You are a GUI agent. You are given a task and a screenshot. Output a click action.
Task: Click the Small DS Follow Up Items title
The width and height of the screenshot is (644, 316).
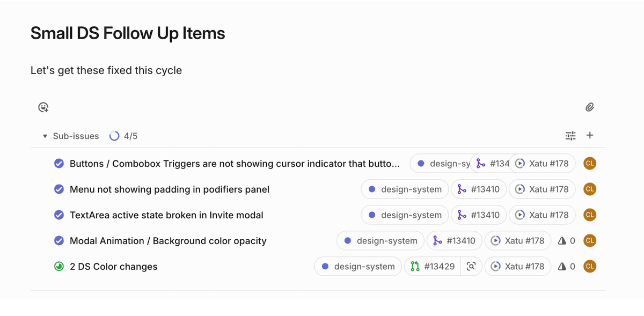pyautogui.click(x=128, y=33)
